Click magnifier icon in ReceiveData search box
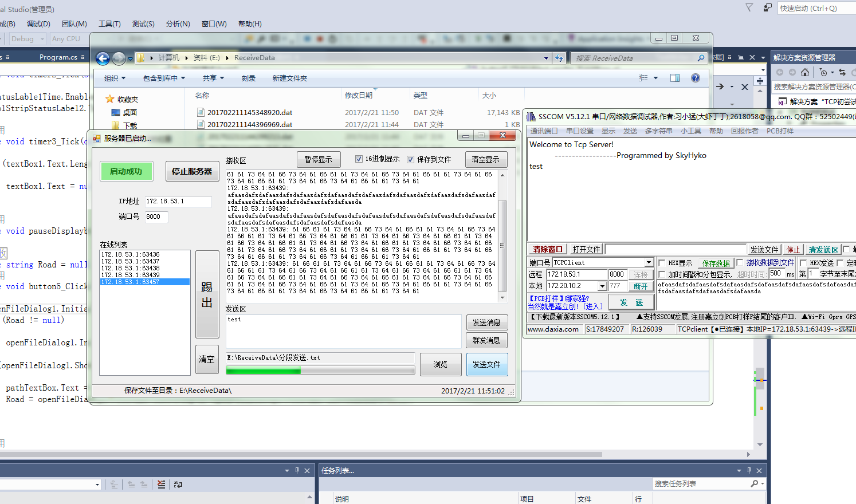This screenshot has height=504, width=856. point(701,58)
